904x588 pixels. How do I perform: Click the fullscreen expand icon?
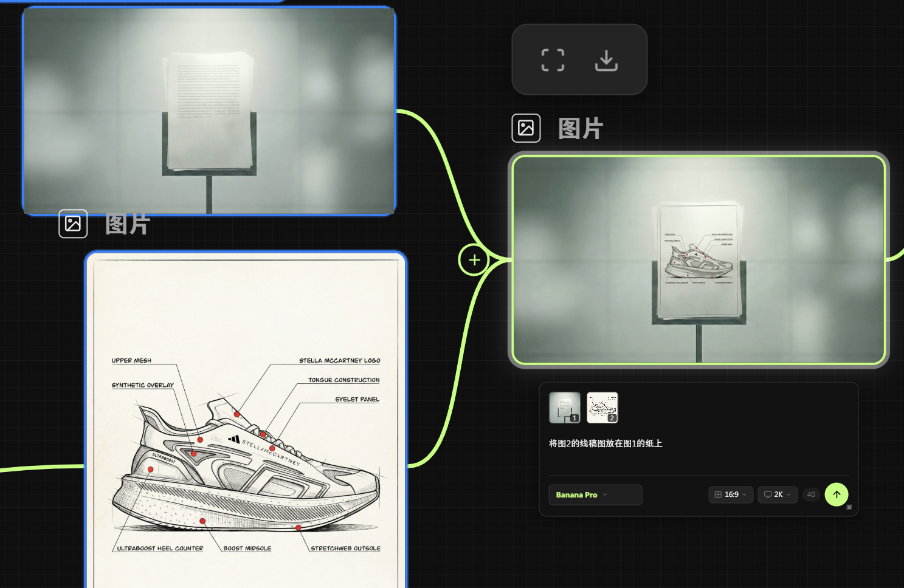553,60
